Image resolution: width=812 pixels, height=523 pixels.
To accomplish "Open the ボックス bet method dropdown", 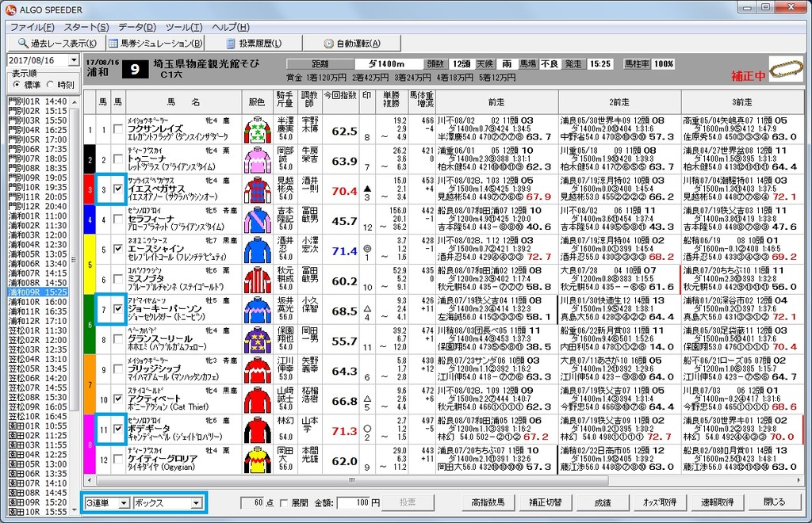I will (196, 503).
